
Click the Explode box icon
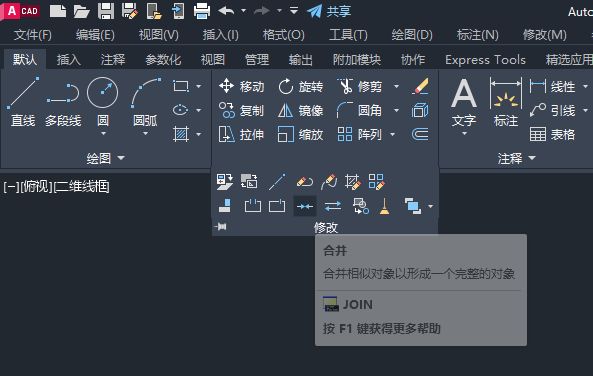click(420, 110)
